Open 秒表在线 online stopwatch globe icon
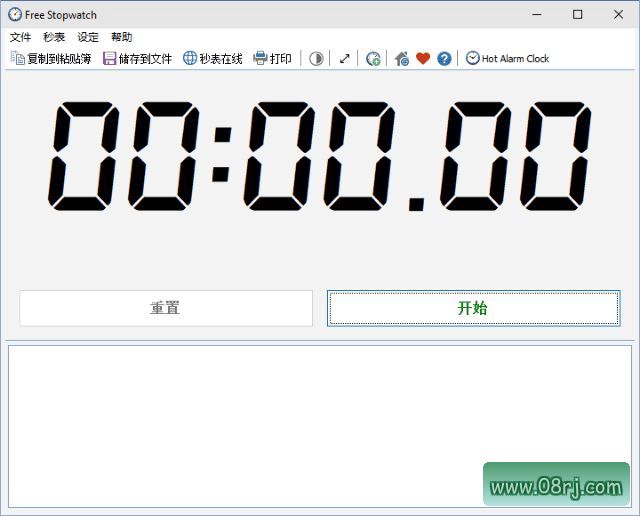 190,59
